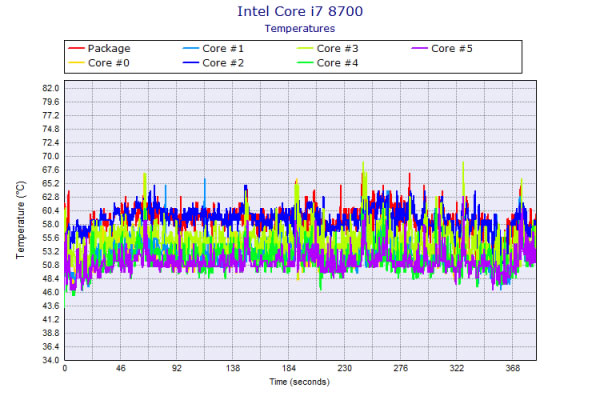Click the 70.0 value on the temperature axis
The height and width of the screenshot is (400, 600).
click(x=51, y=156)
